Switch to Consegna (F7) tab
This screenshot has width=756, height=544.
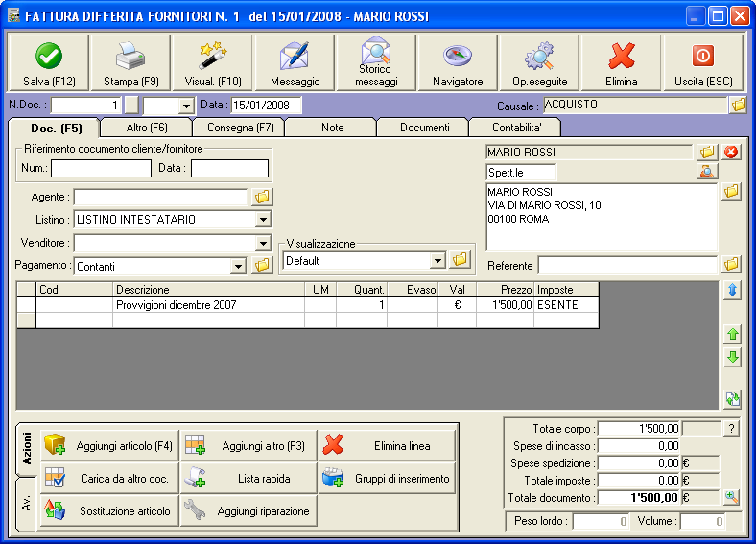tap(240, 128)
